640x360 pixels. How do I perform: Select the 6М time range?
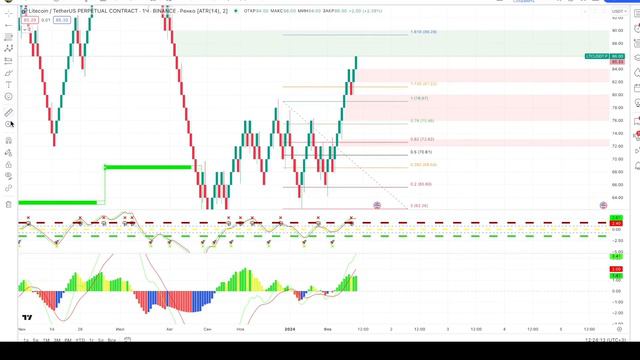click(68, 340)
